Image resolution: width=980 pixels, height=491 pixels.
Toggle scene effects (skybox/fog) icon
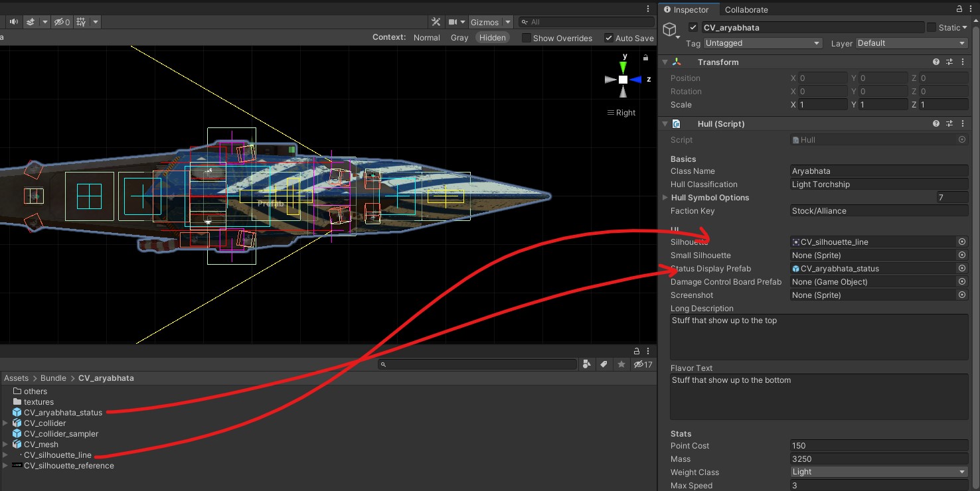[x=31, y=22]
